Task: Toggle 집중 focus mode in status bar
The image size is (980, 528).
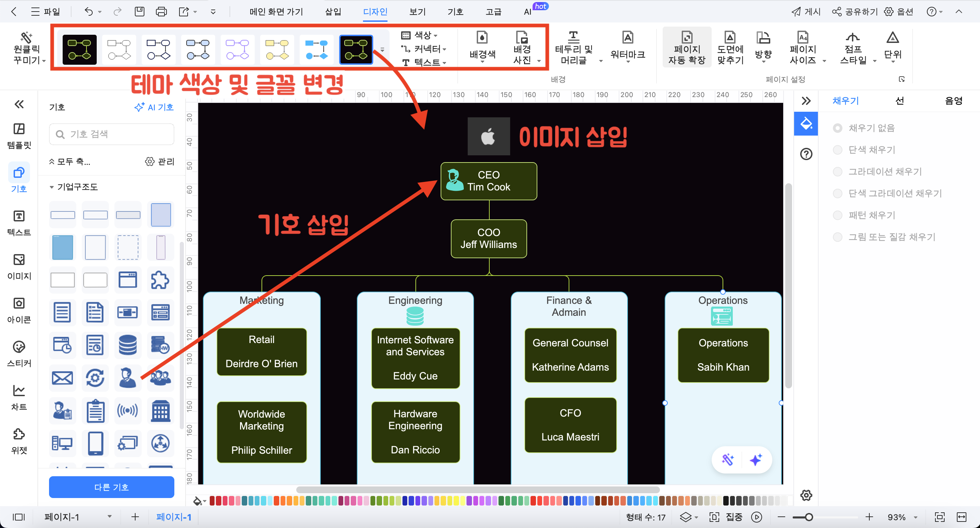Action: click(726, 517)
